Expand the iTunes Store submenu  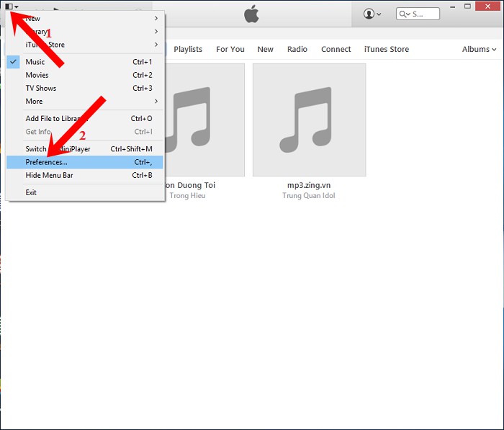[85, 45]
